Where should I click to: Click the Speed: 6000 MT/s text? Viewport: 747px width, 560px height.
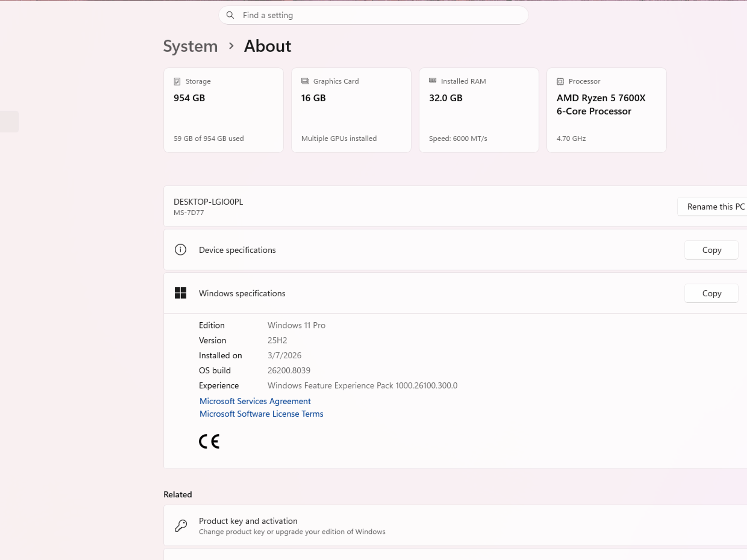(x=458, y=139)
